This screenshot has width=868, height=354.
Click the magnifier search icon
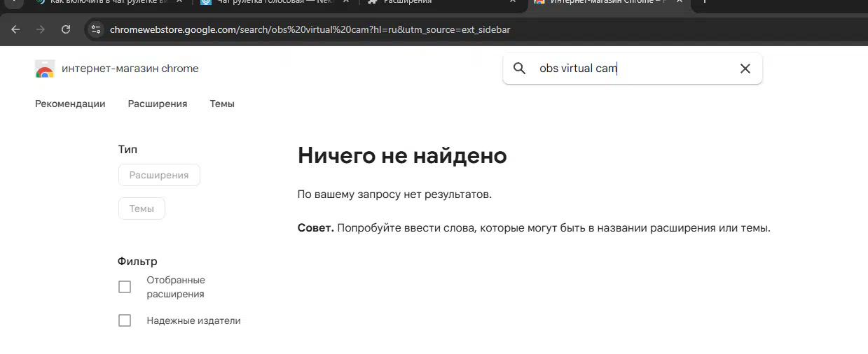(519, 69)
